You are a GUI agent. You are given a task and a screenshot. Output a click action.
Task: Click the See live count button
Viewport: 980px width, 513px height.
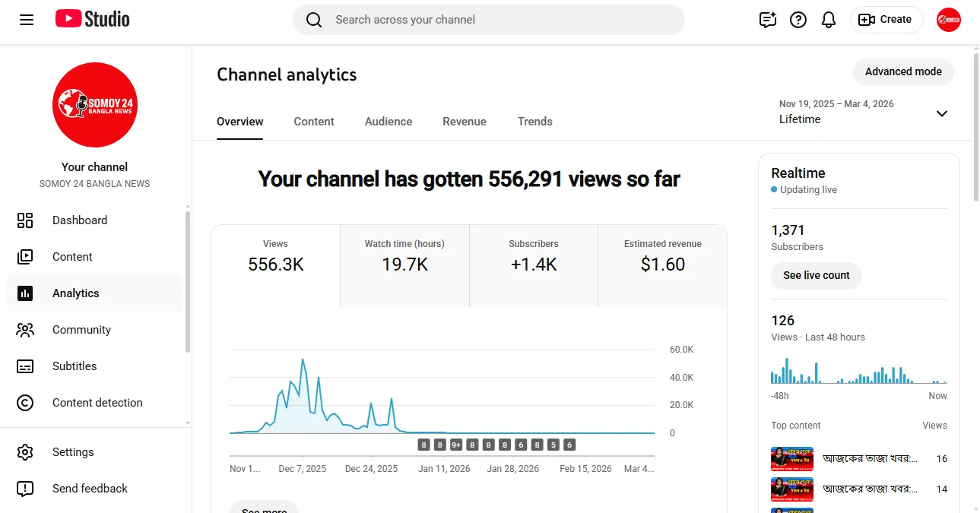[817, 275]
